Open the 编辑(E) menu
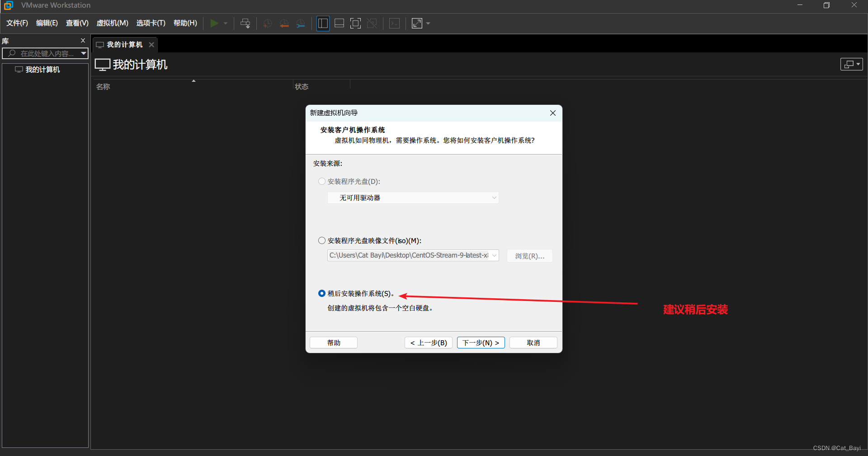Viewport: 868px width, 456px height. tap(47, 23)
